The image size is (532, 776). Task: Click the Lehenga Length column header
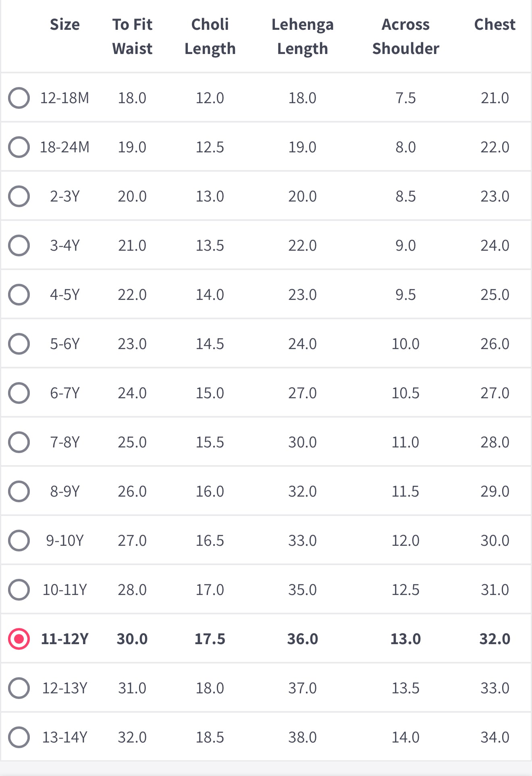click(x=302, y=36)
